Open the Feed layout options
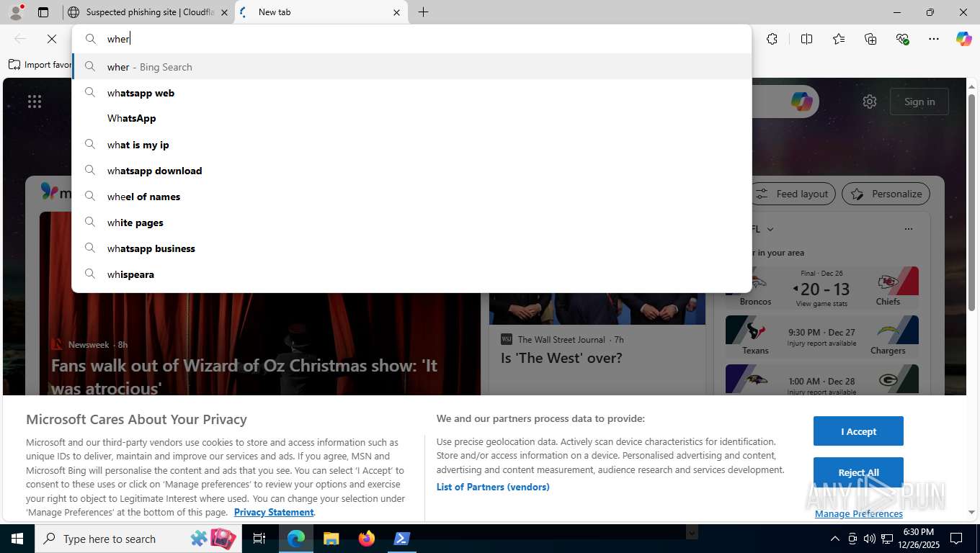Screen dimensions: 980x553 tap(793, 194)
